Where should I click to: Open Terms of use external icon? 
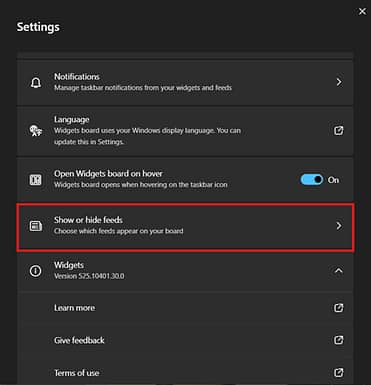pyautogui.click(x=339, y=372)
